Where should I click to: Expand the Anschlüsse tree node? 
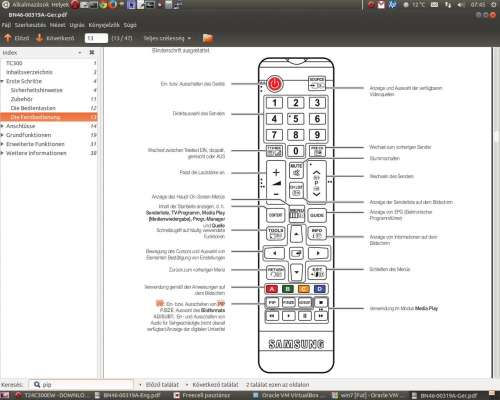point(2,126)
